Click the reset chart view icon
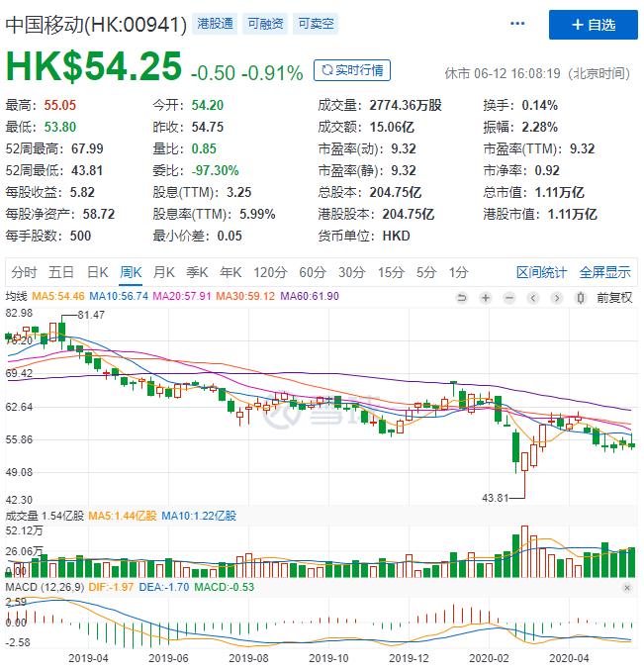Screen dimensions: 644x672 click(x=461, y=298)
